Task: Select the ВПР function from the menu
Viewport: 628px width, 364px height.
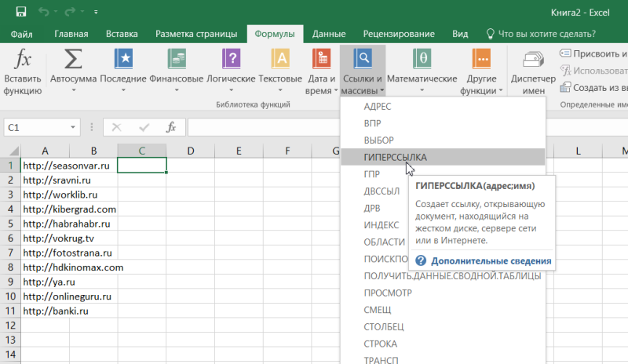Action: 443,123
